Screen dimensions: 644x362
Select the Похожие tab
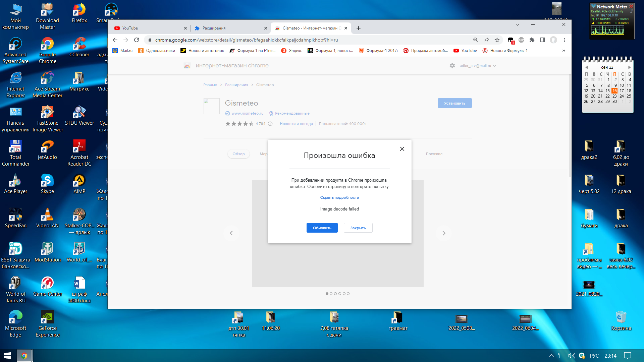434,154
